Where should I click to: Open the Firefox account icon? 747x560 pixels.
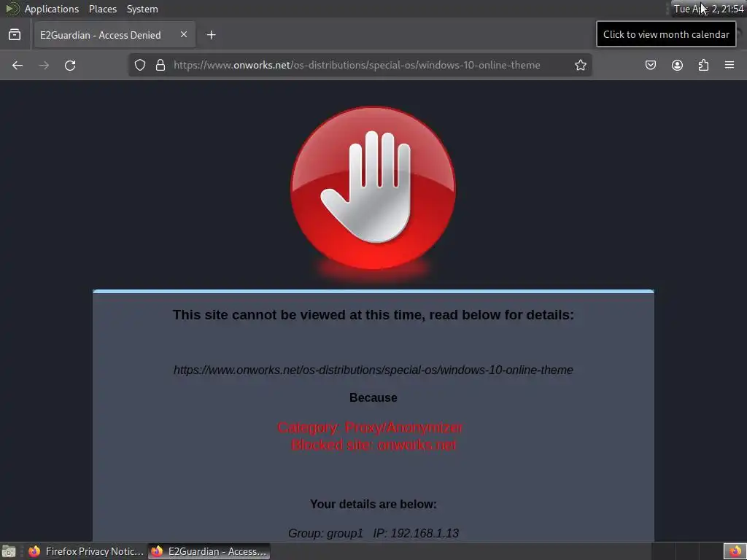(677, 65)
